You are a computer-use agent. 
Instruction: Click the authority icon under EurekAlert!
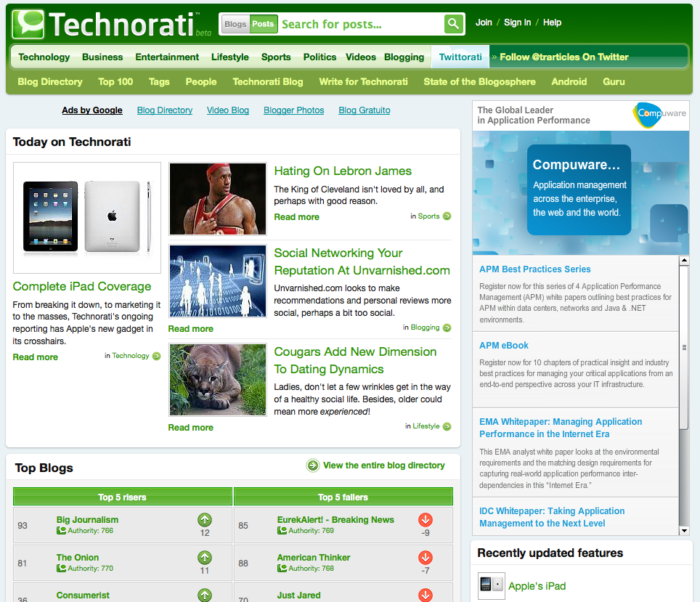282,531
